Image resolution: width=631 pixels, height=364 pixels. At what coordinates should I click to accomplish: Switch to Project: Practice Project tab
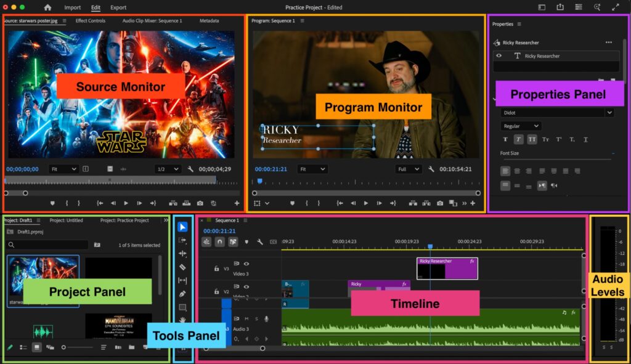point(124,220)
